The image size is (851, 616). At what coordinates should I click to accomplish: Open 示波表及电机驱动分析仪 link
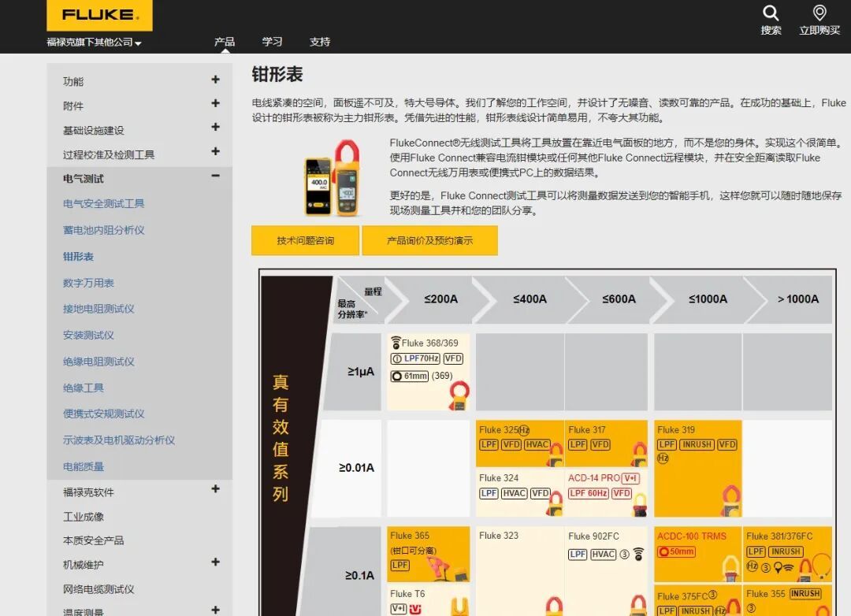click(119, 440)
